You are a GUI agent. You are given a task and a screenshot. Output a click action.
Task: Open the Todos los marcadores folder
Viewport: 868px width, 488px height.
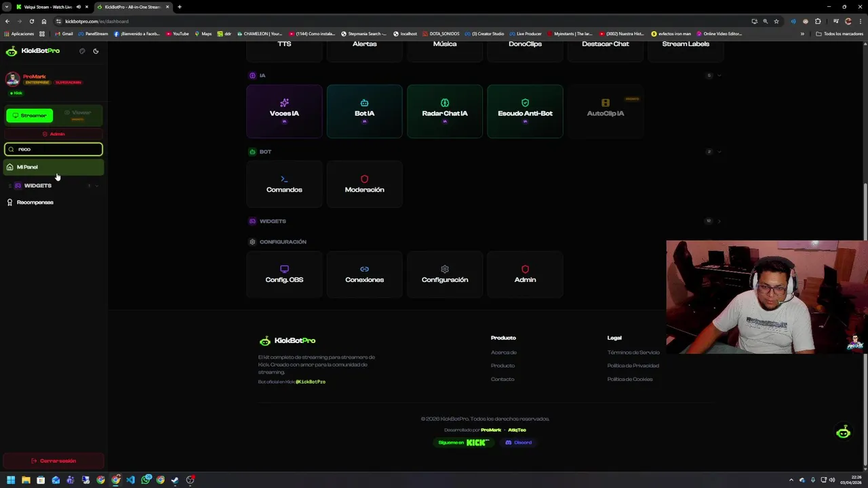(840, 33)
